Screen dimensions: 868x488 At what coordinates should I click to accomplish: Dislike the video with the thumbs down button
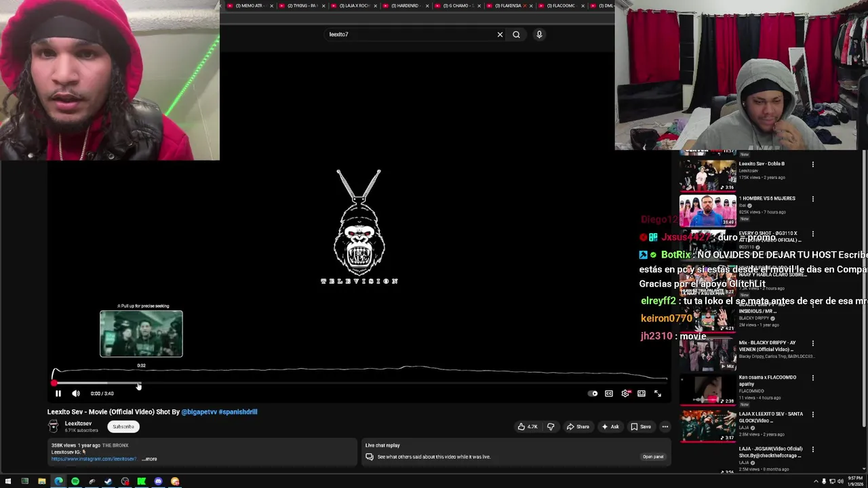(x=551, y=426)
